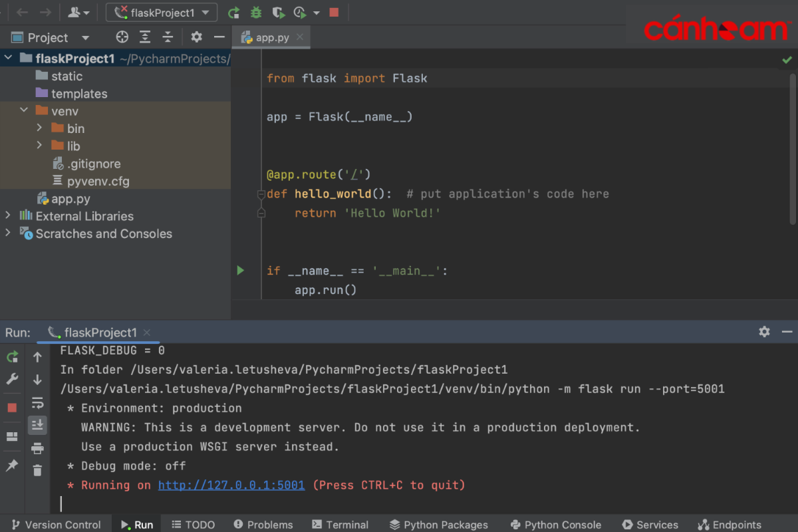The width and height of the screenshot is (798, 532).
Task: Open the Python Packages tool window
Action: 439,525
